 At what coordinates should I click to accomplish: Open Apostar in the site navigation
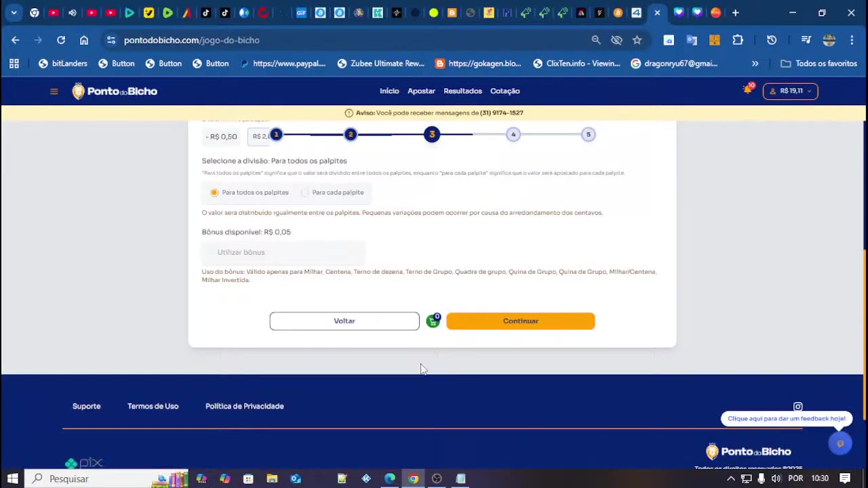click(421, 91)
